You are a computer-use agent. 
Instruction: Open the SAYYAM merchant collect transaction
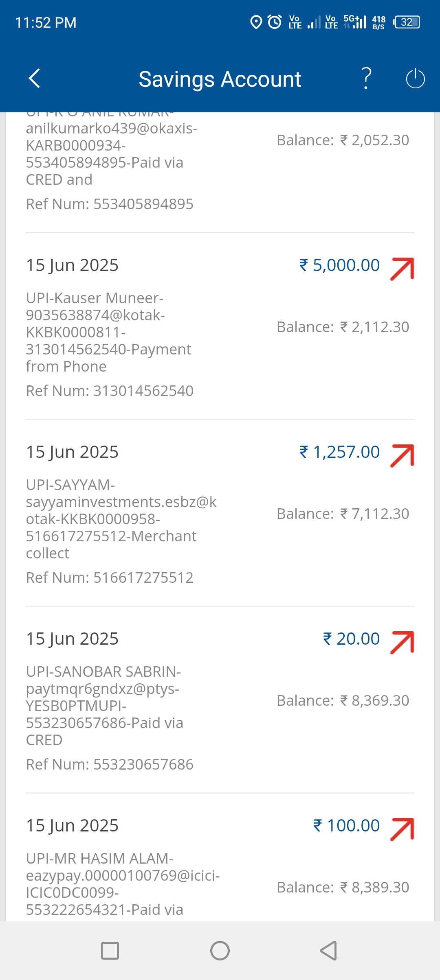coord(121,519)
